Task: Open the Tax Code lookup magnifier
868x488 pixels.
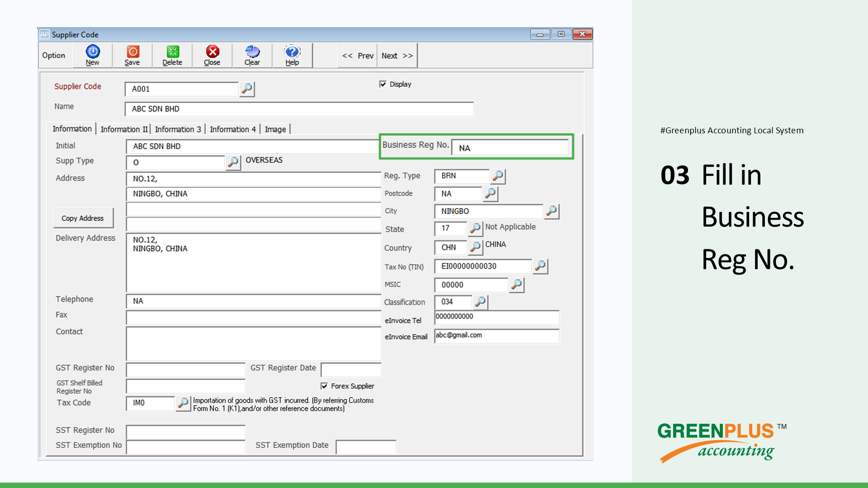Action: click(183, 403)
